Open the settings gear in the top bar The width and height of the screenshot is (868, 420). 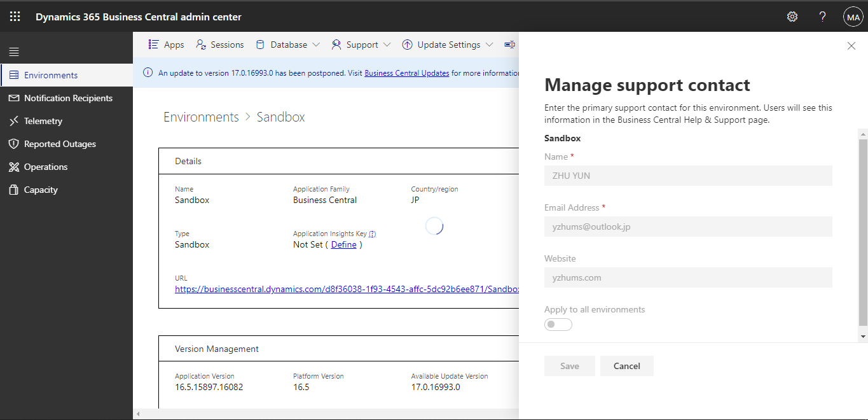click(792, 16)
